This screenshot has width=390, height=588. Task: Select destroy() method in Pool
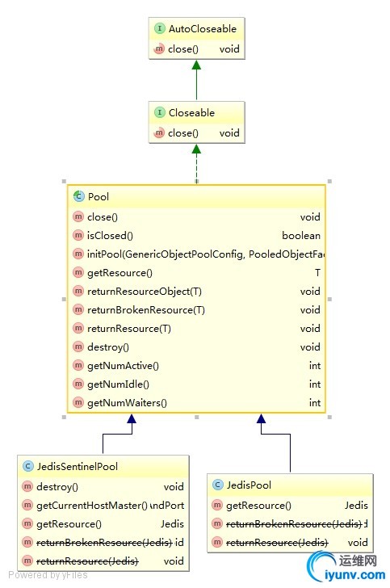(x=108, y=347)
